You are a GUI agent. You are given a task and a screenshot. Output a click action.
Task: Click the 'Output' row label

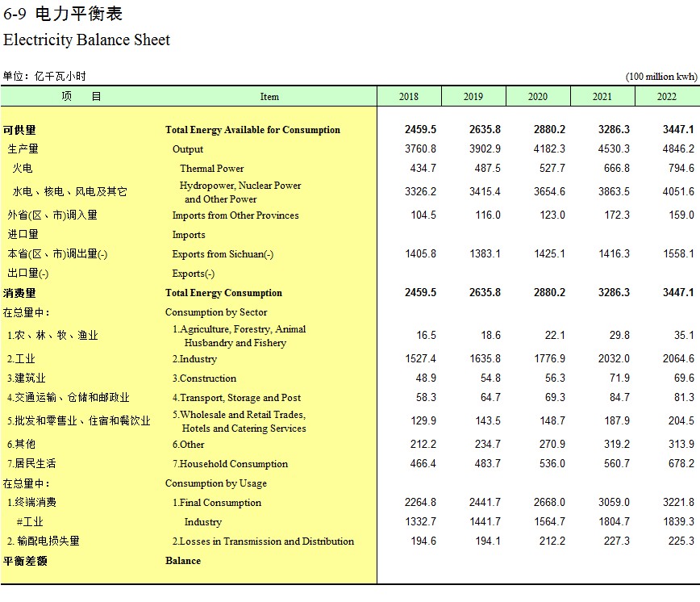point(188,149)
